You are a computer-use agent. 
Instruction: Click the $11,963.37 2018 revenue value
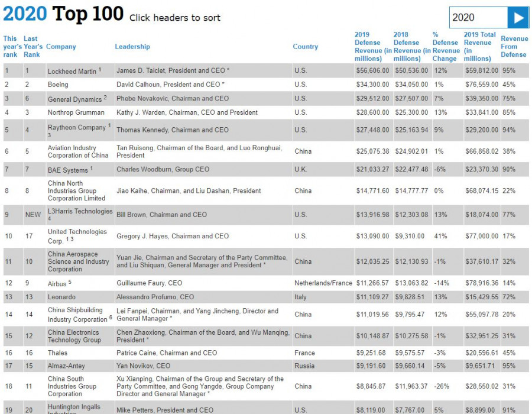411,386
